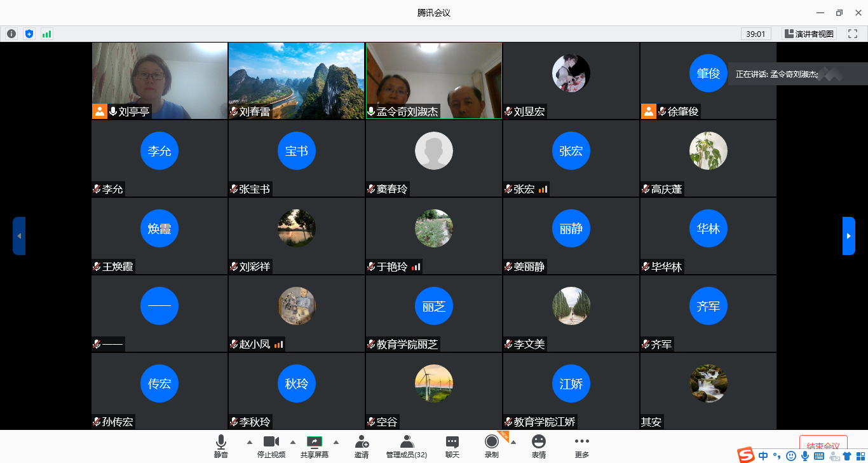Click 李文美 tree road avatar

tap(571, 306)
